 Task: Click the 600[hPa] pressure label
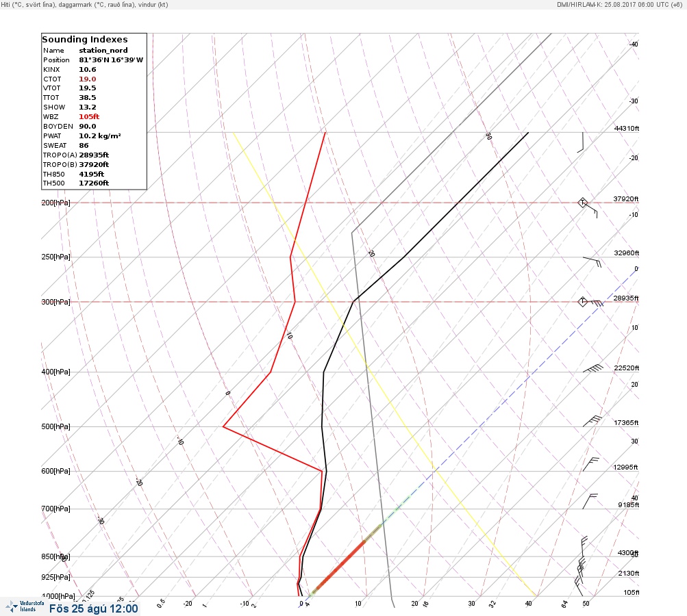(55, 471)
